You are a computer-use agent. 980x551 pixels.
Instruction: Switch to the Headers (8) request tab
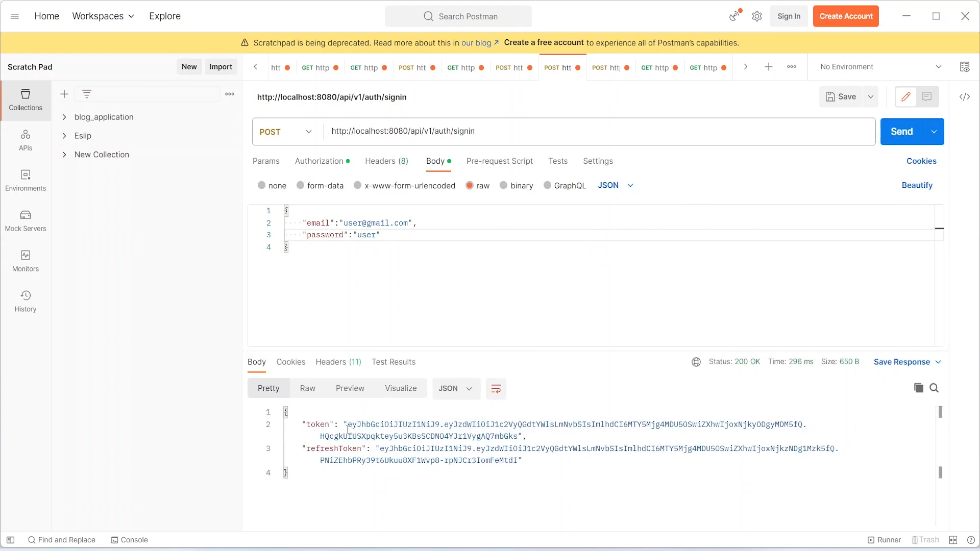click(386, 161)
